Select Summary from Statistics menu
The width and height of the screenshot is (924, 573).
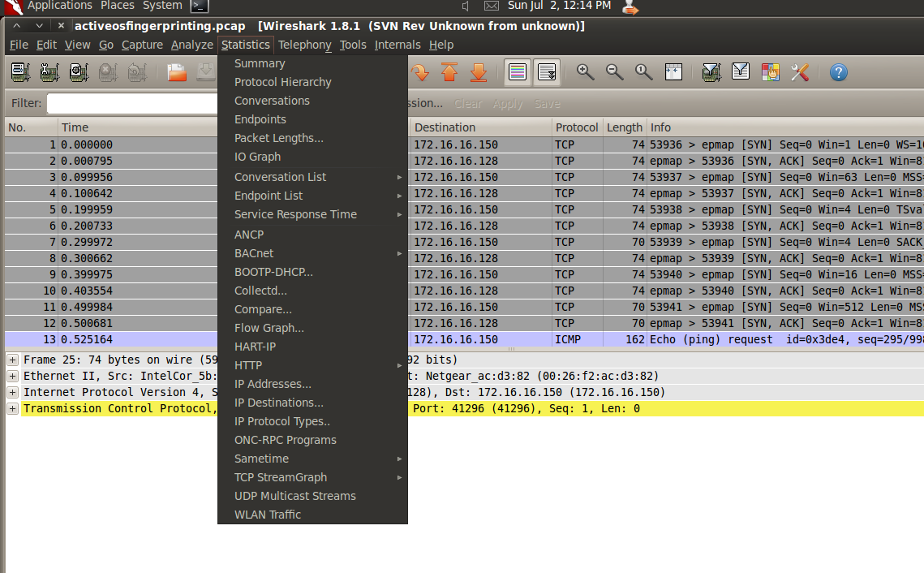click(x=312, y=63)
